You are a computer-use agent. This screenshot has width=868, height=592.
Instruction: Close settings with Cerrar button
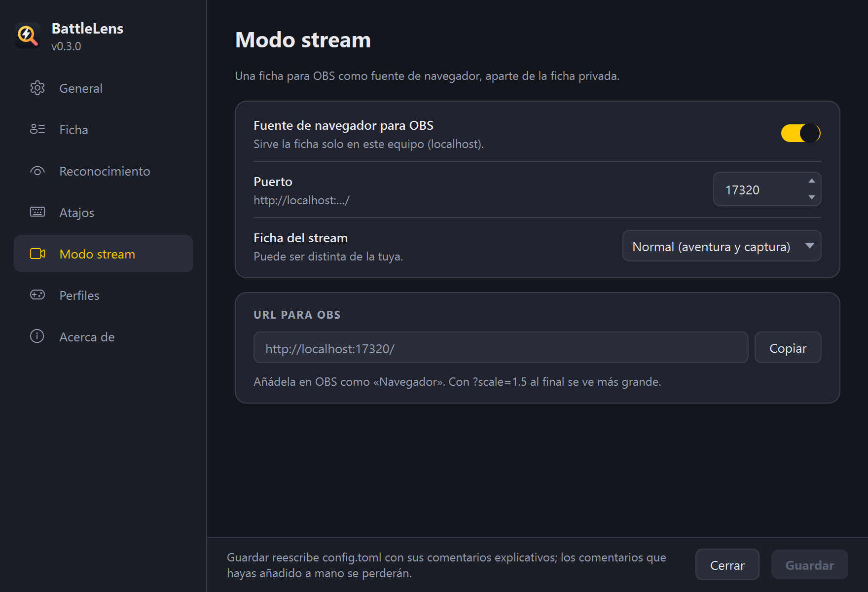(x=727, y=565)
